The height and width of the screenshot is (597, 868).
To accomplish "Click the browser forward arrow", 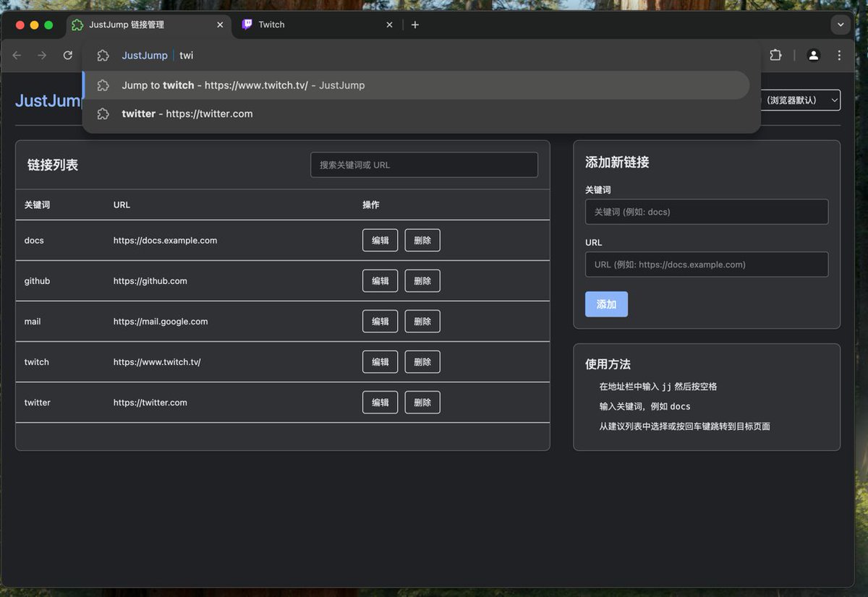I will coord(42,55).
